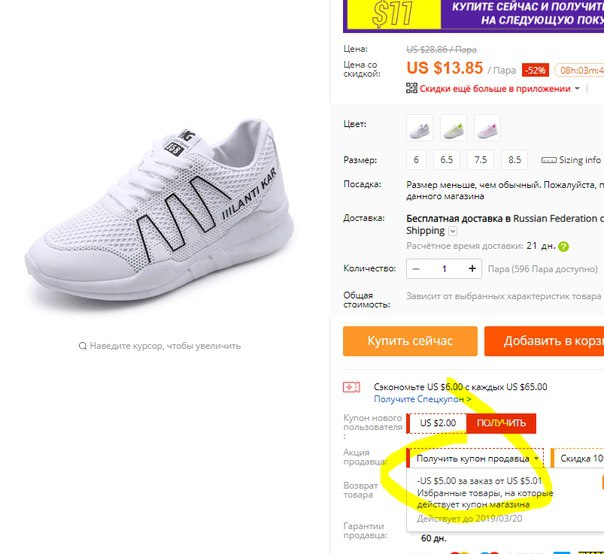604x554 pixels.
Task: Choose size 7.5 option
Action: click(x=480, y=160)
